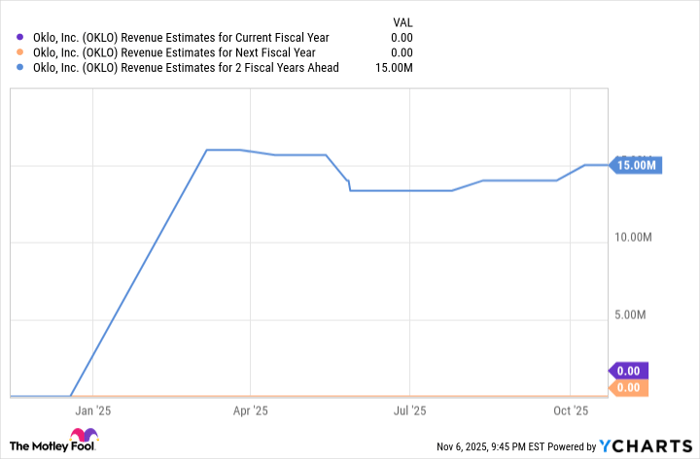Click the YCharts logo
The height and width of the screenshot is (459, 700).
point(646,446)
